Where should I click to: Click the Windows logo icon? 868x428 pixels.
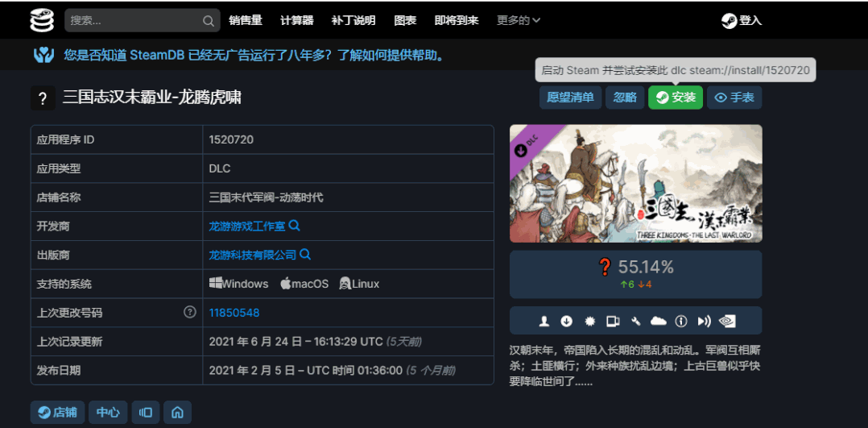(215, 283)
